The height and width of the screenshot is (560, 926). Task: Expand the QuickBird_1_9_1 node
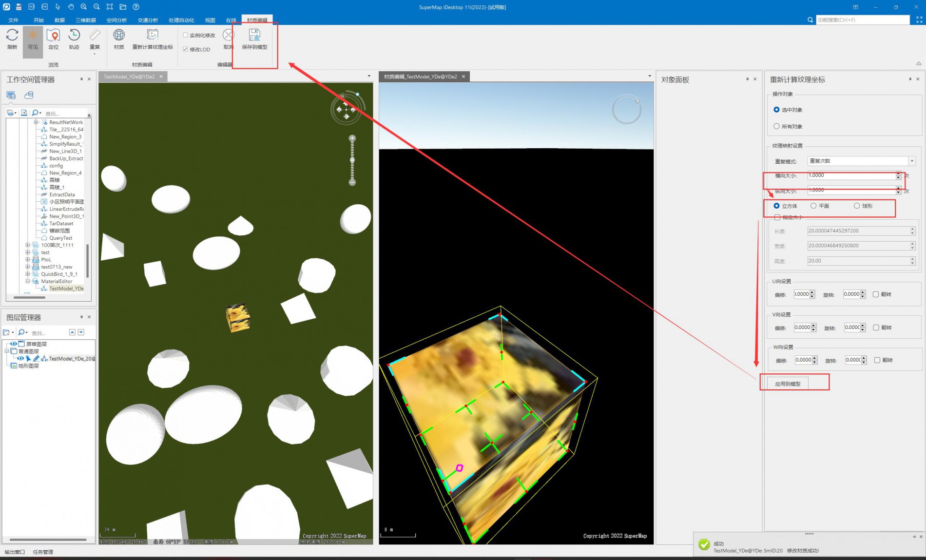[28, 274]
